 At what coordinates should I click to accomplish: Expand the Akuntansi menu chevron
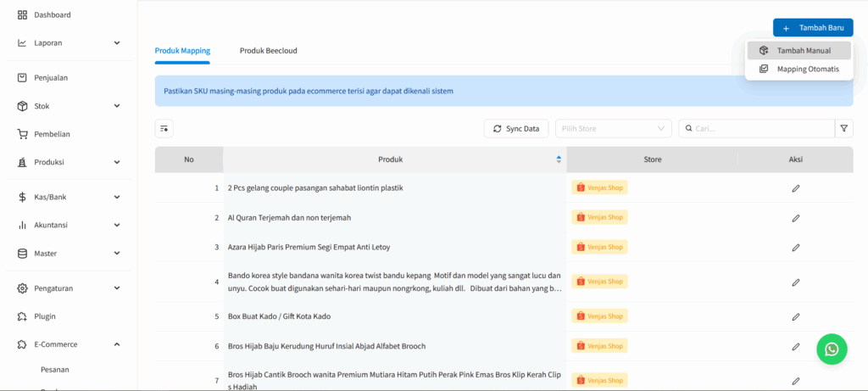[x=117, y=226]
